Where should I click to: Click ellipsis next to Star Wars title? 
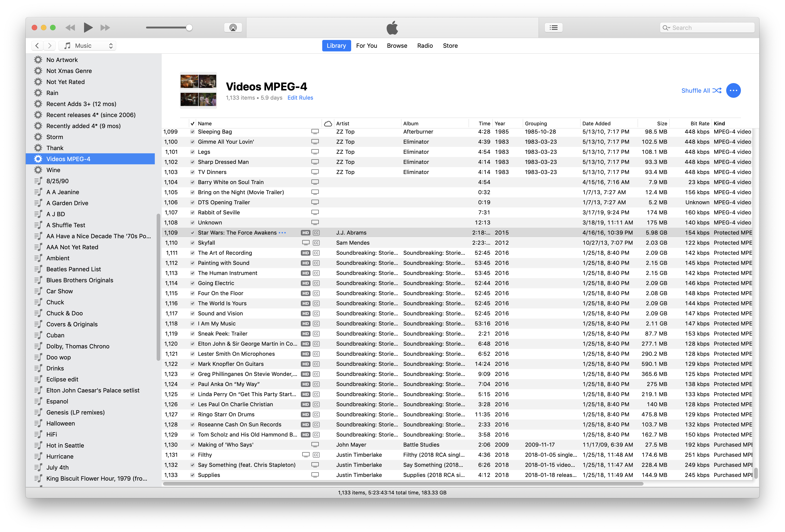coord(282,232)
